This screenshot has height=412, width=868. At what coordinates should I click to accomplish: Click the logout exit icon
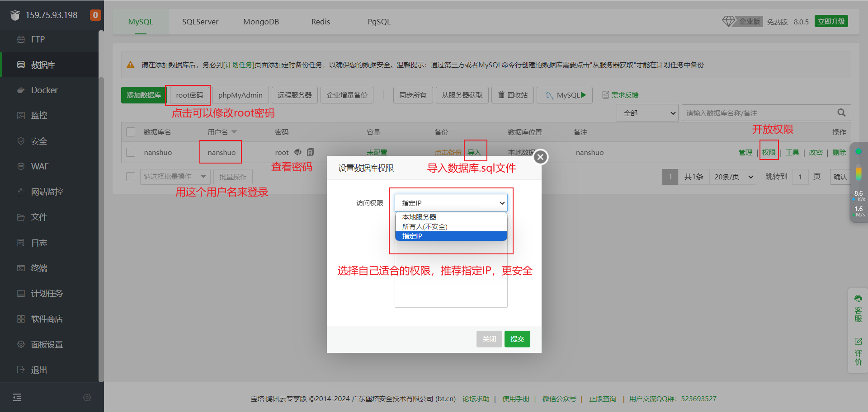tap(21, 370)
